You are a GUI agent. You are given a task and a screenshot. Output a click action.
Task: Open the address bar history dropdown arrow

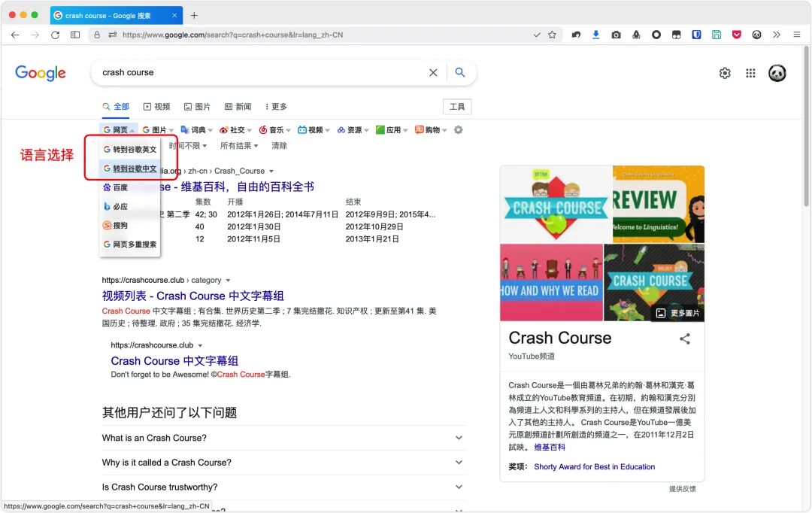pyautogui.click(x=537, y=35)
